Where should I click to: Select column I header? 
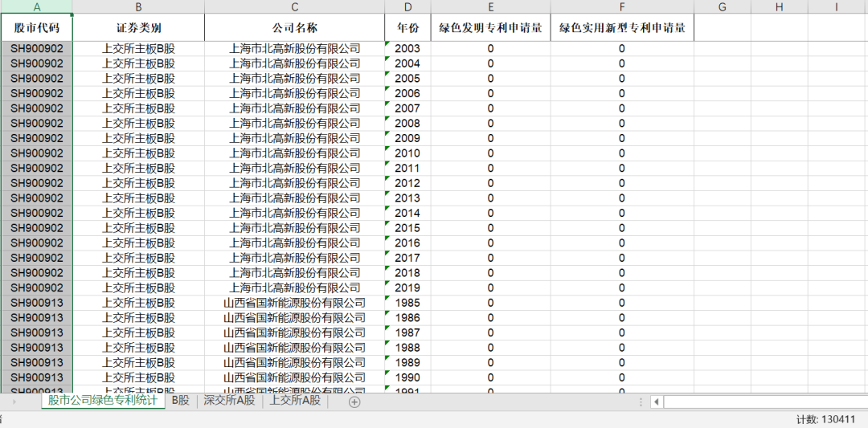tap(837, 6)
